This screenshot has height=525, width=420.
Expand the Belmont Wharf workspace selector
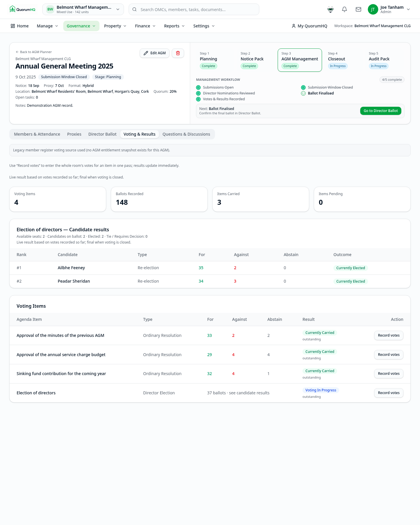[83, 9]
